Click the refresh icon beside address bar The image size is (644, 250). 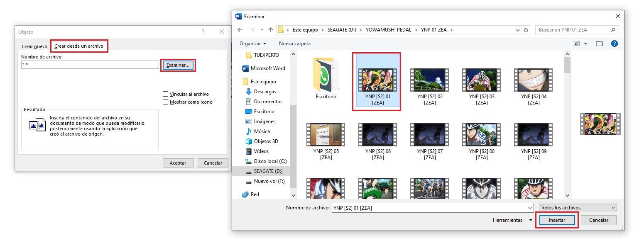[526, 29]
